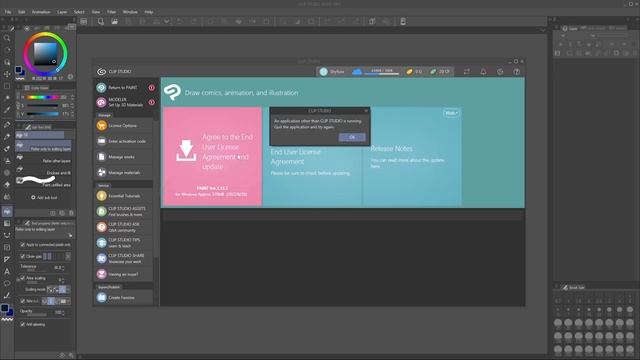Click the Tolerance value stepper arrows
The height and width of the screenshot is (360, 640).
63,268
